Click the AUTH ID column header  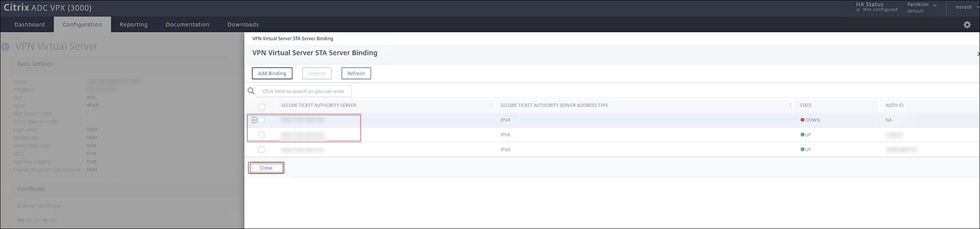coord(894,105)
